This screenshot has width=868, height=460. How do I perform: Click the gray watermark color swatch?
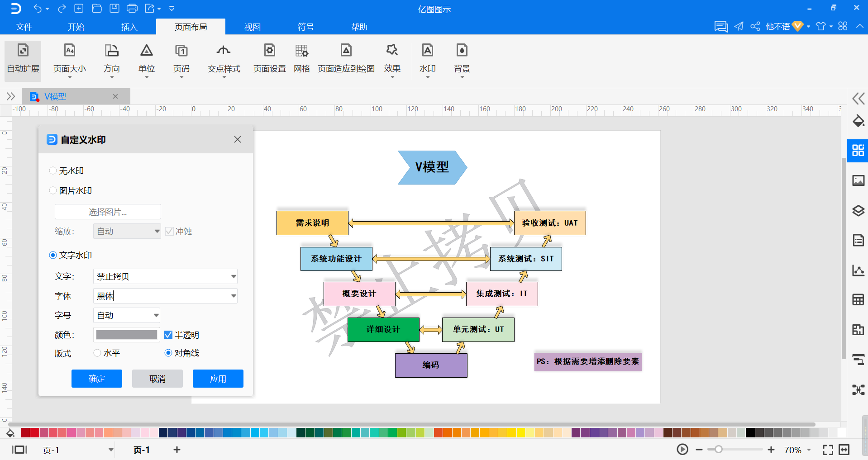[126, 335]
